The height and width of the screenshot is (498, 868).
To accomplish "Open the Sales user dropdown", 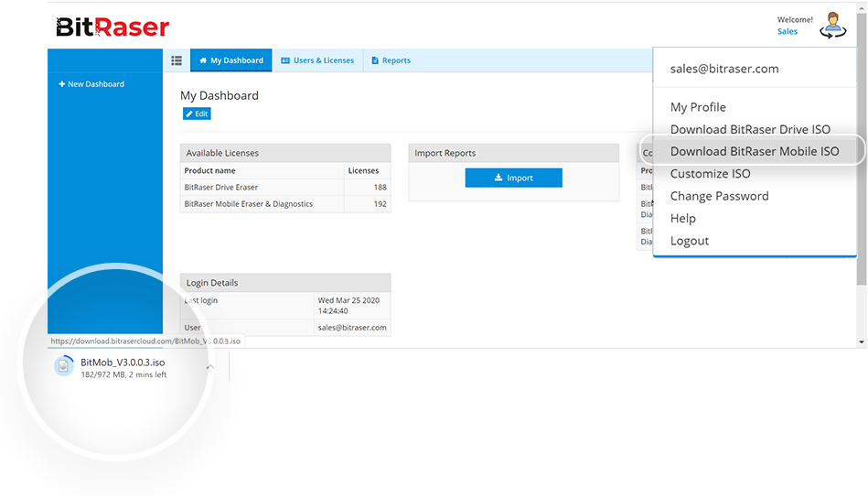I will [x=787, y=31].
